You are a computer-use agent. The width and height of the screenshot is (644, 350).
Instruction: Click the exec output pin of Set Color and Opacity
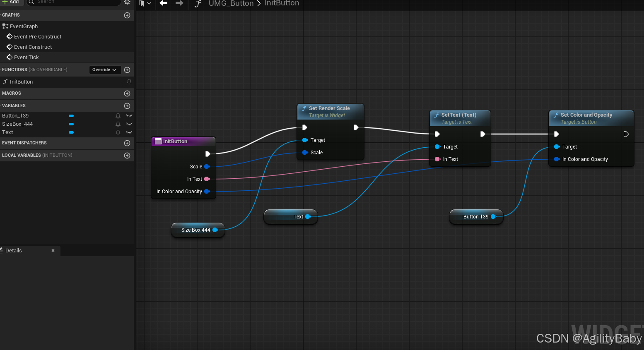click(x=626, y=134)
